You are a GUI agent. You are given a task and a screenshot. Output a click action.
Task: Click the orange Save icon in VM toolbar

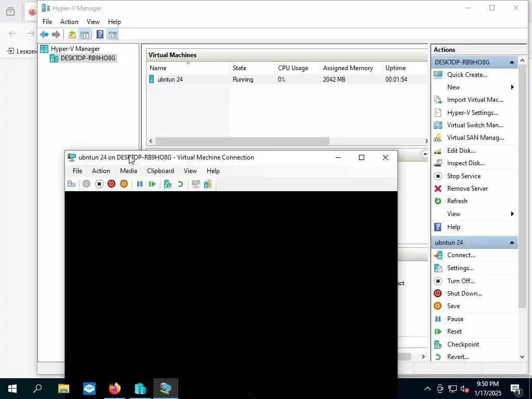click(x=124, y=184)
